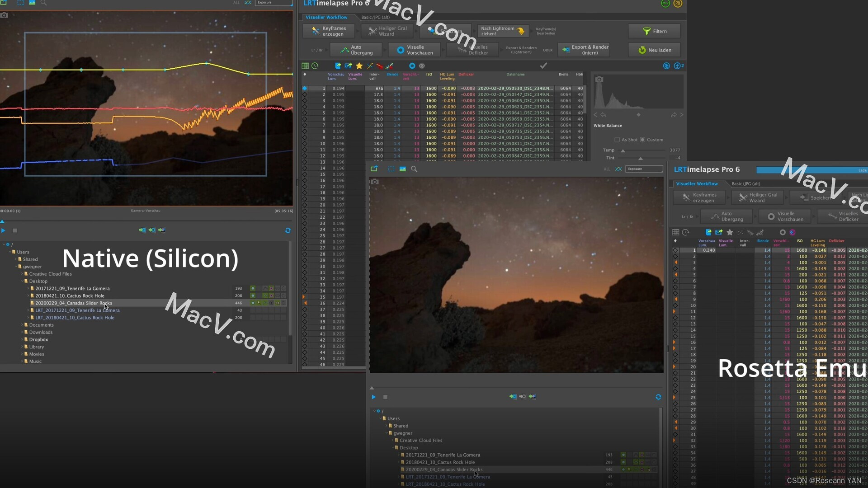Click timeline position marker under Native preview
868x488 pixels.
2,221
